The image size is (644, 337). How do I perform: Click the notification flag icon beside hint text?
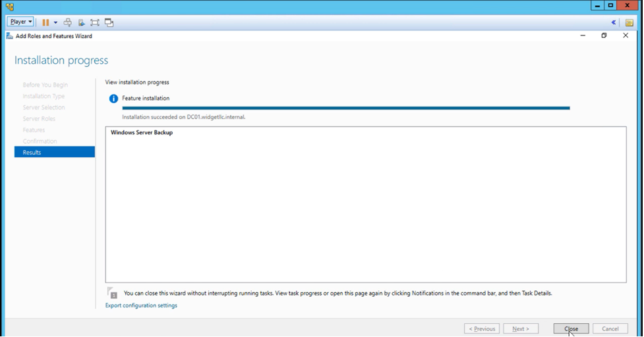113,294
